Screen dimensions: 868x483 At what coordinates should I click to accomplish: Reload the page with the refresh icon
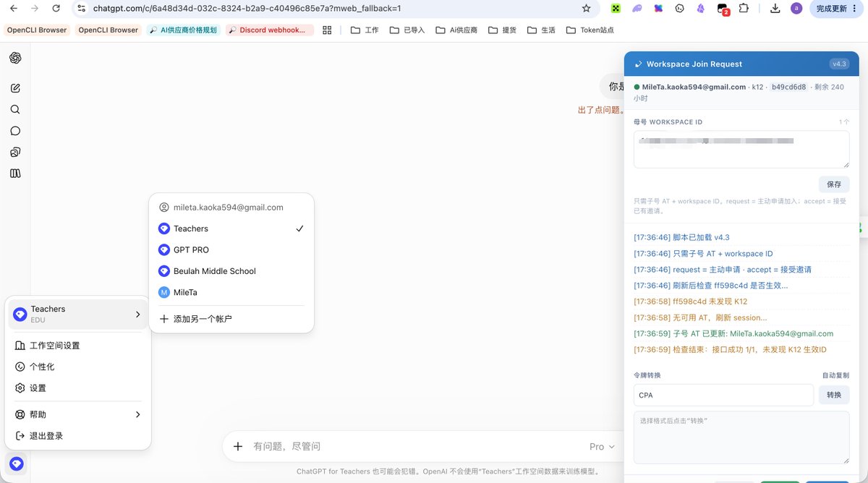pos(56,9)
